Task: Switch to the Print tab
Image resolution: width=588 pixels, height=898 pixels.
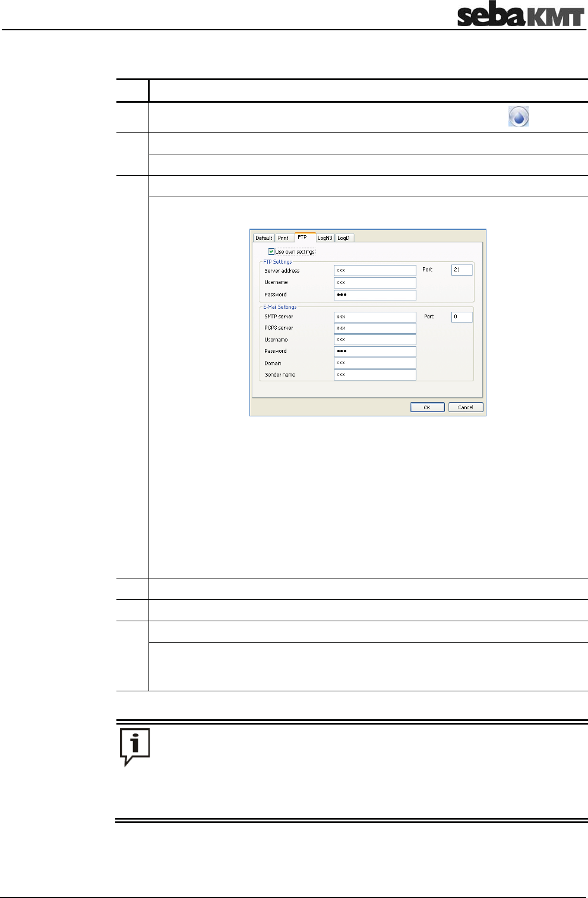Action: tap(283, 238)
